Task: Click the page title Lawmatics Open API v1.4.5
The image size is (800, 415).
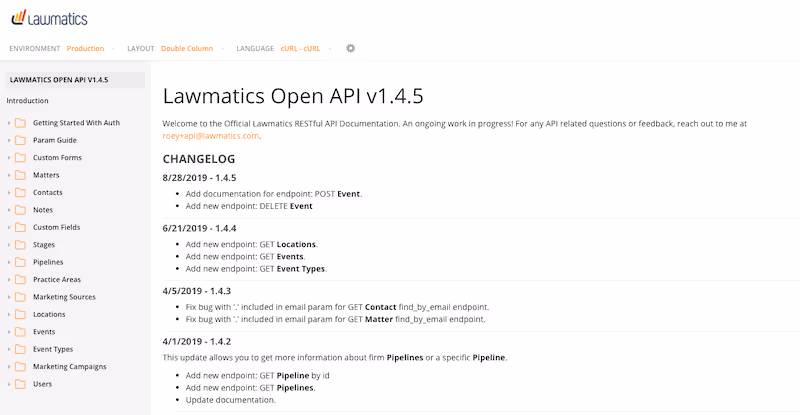Action: tap(293, 96)
